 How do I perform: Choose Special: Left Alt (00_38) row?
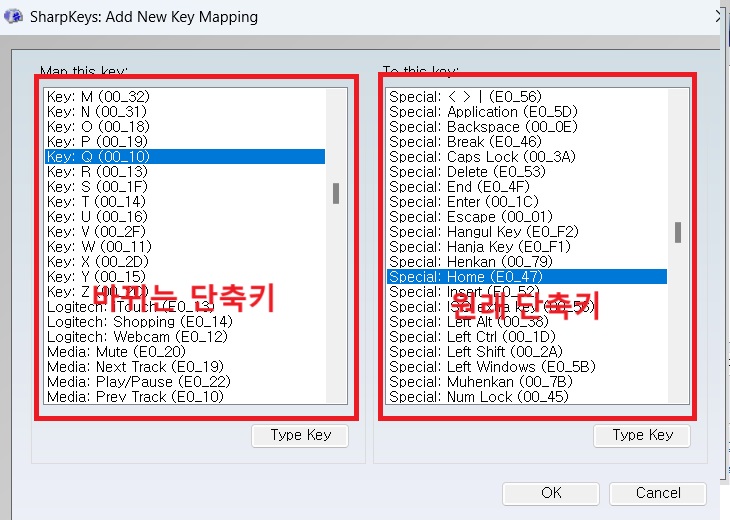[527, 321]
